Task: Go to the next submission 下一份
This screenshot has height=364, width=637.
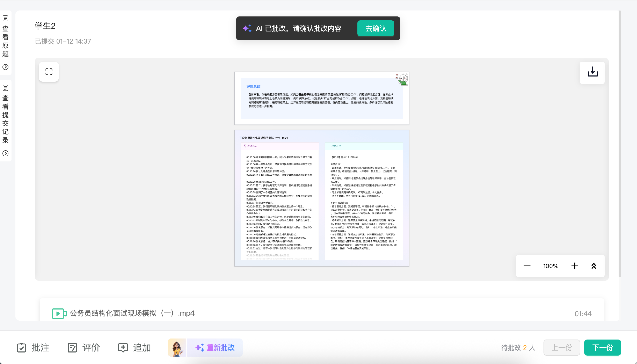Action: coord(602,348)
